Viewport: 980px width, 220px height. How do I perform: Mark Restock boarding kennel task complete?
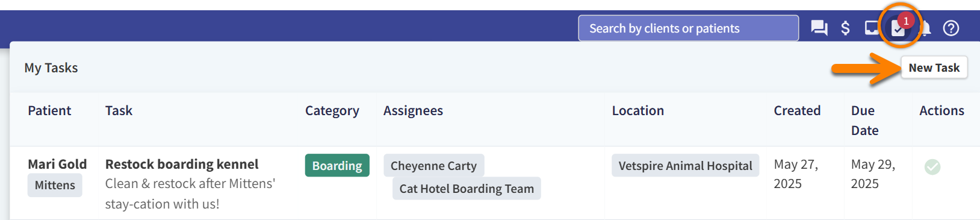pos(932,167)
